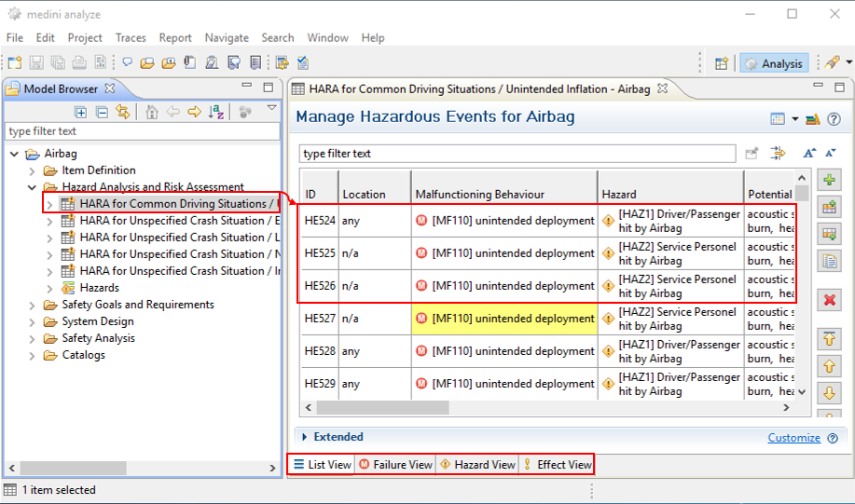Switch to the Analysis perspective

tap(773, 63)
